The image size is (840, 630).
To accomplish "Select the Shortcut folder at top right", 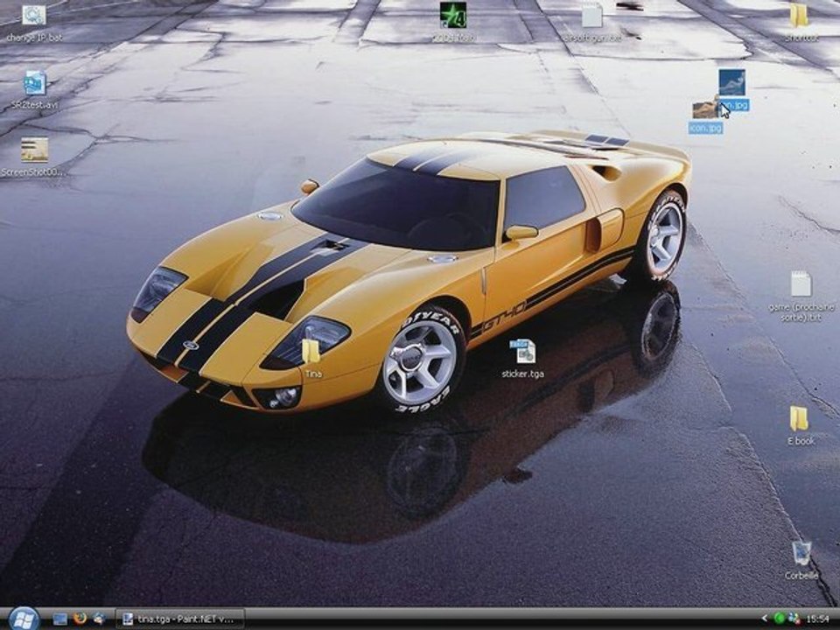I will click(x=799, y=15).
